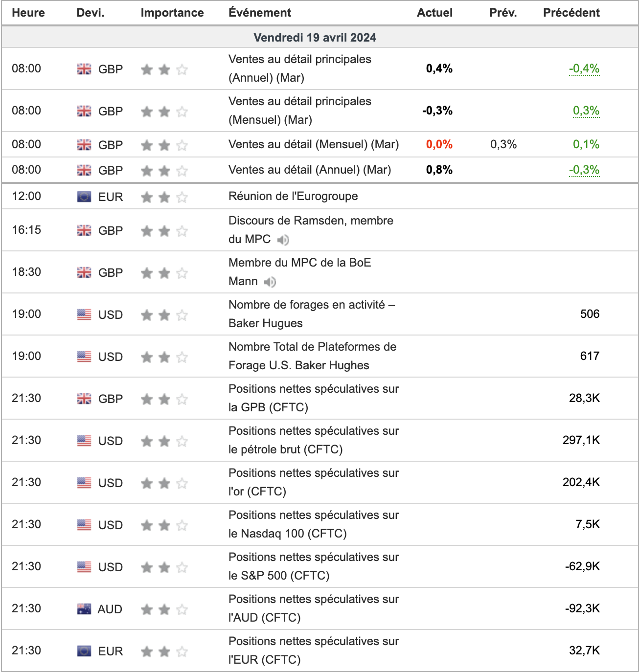Click the EU flag on Eurogroupe meeting row
Screen dimensions: 639x672
pyautogui.click(x=84, y=197)
